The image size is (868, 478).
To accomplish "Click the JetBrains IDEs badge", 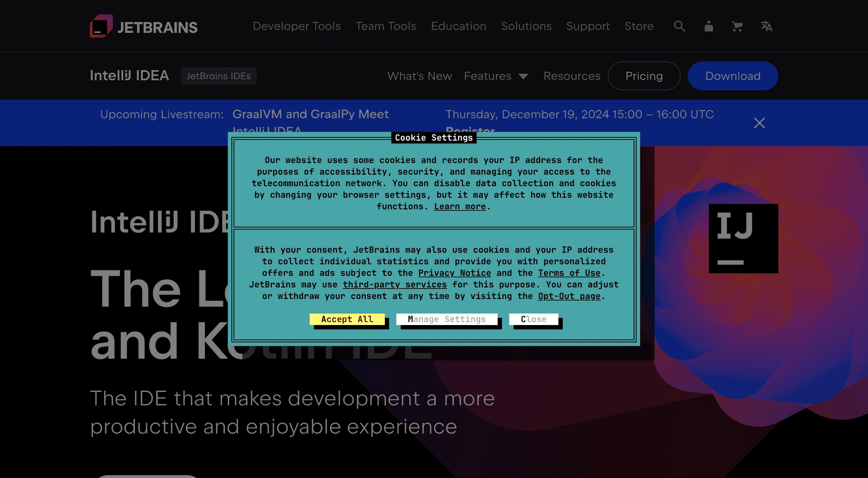I will click(219, 76).
